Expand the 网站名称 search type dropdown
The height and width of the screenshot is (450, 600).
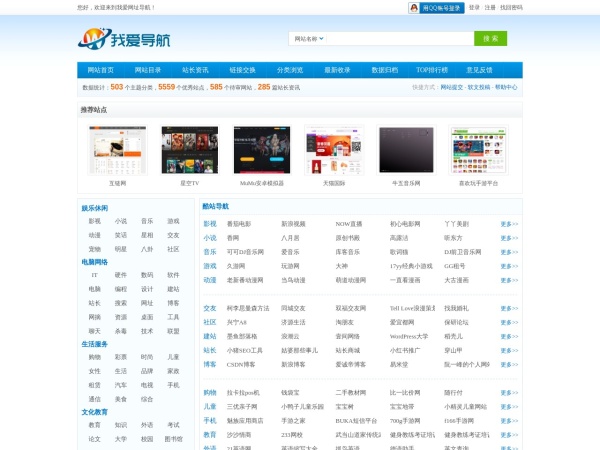pos(308,39)
